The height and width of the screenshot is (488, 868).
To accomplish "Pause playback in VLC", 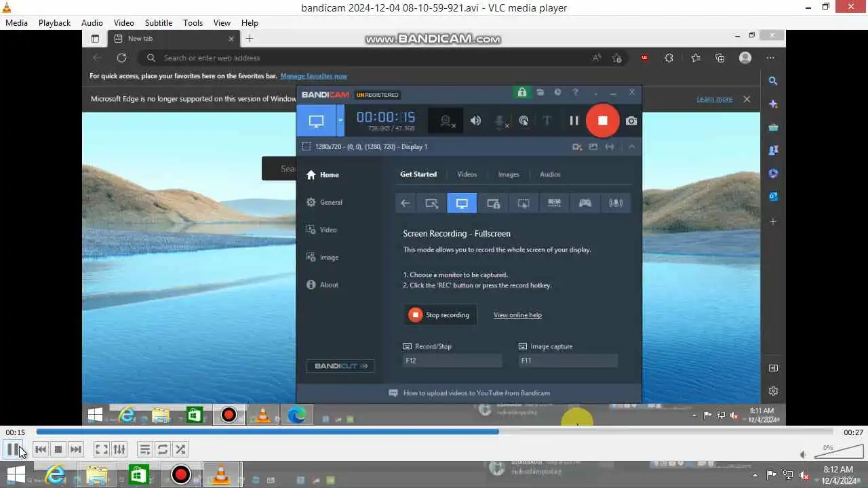I will click(x=13, y=449).
